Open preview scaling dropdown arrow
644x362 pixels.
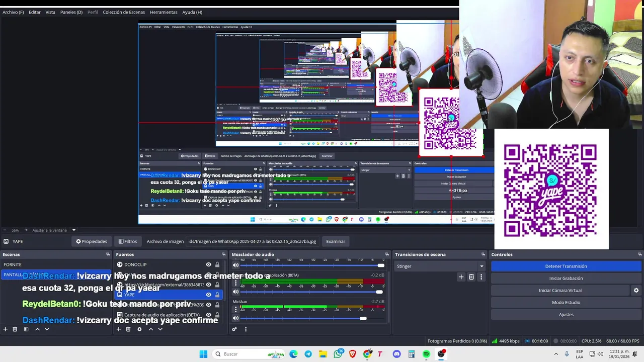tap(73, 230)
